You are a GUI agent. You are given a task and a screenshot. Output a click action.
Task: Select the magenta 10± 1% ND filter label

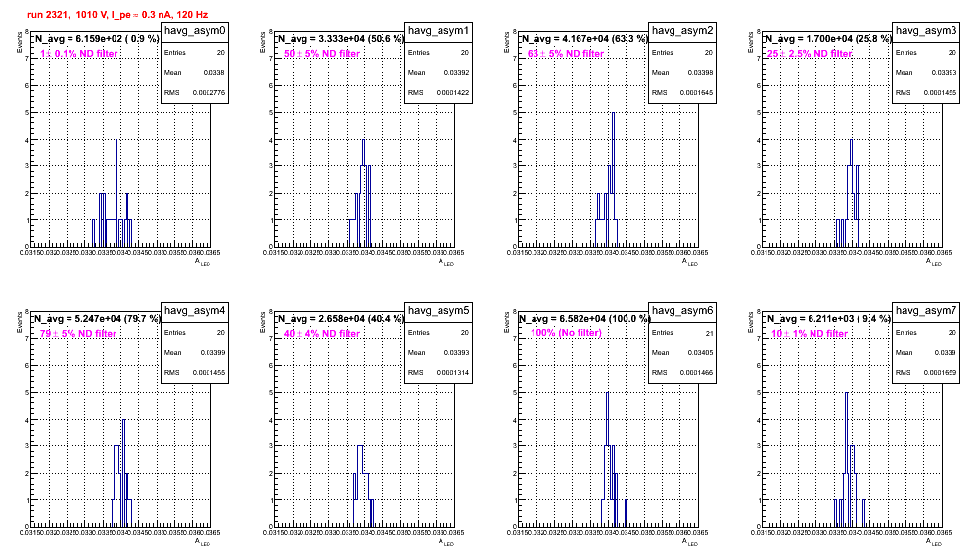[x=810, y=334]
